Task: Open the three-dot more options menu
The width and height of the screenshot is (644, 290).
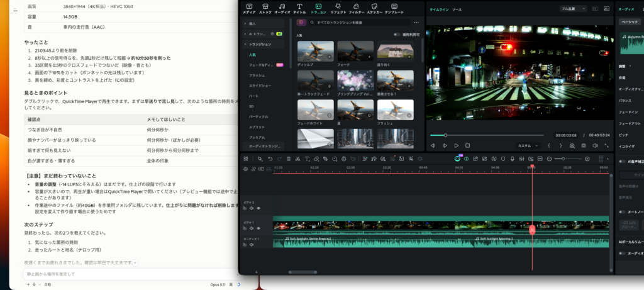Action: pyautogui.click(x=416, y=23)
